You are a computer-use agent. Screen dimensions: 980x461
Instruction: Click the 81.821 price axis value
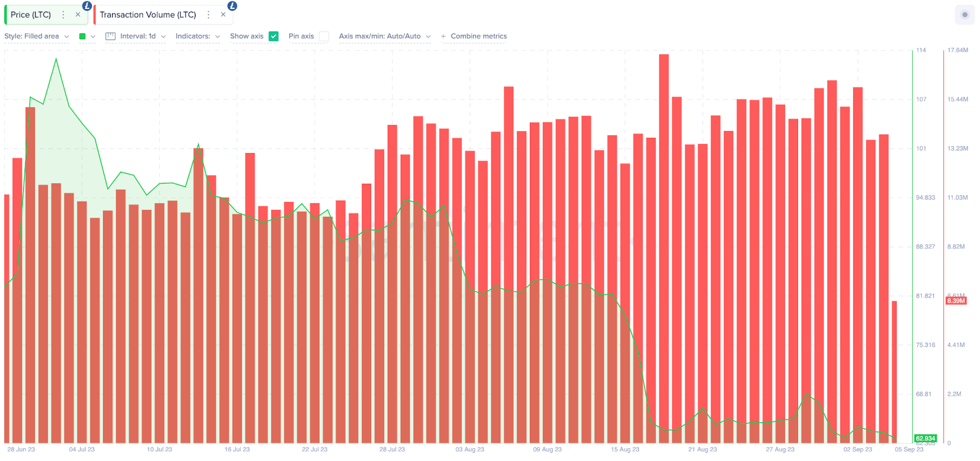pyautogui.click(x=925, y=296)
